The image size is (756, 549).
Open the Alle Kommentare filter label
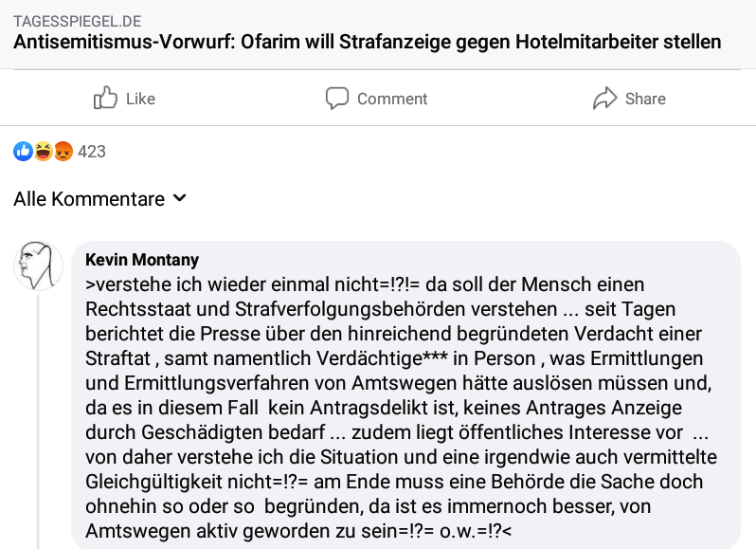pos(89,199)
